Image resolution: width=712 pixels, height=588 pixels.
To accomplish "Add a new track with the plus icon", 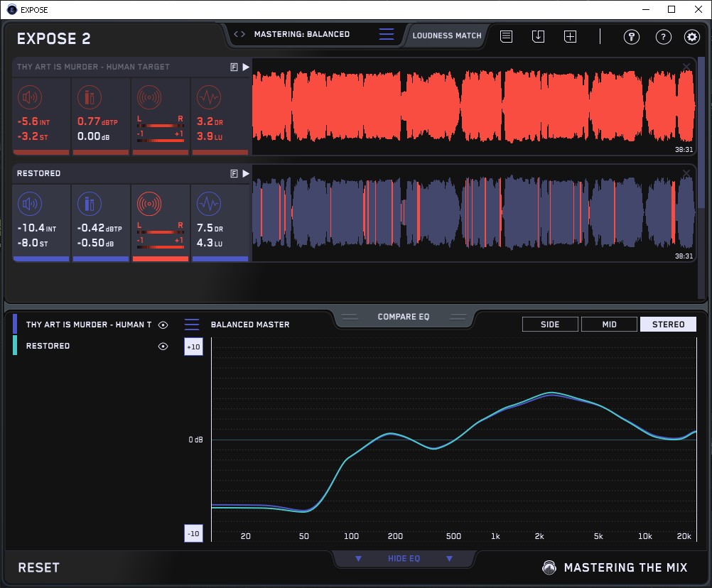I will 570,36.
